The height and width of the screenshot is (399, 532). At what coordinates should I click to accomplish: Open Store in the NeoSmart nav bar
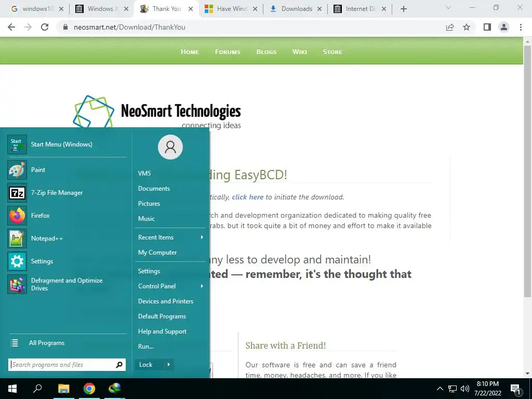coord(332,52)
